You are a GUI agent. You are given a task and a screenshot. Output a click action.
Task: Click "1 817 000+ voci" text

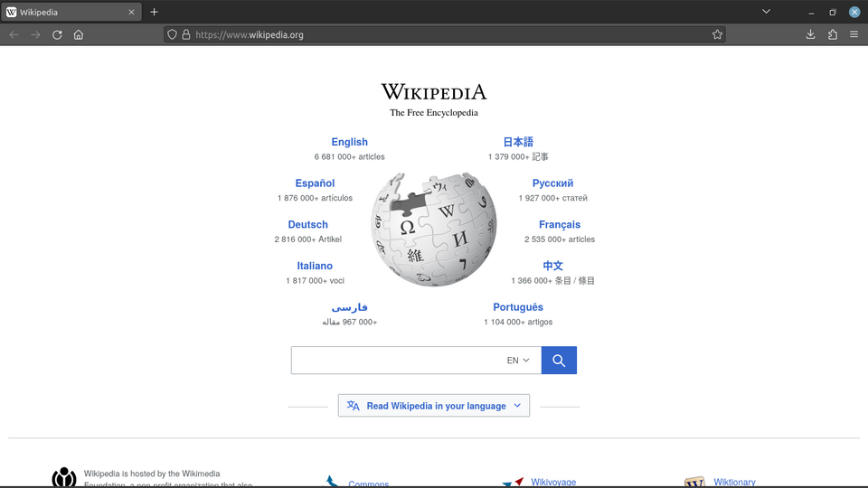(x=315, y=280)
